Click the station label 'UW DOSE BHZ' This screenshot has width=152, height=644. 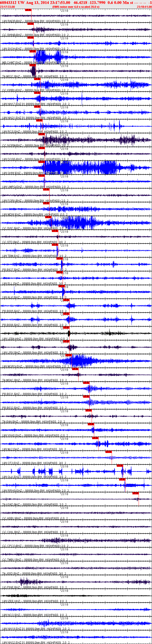(12, 159)
